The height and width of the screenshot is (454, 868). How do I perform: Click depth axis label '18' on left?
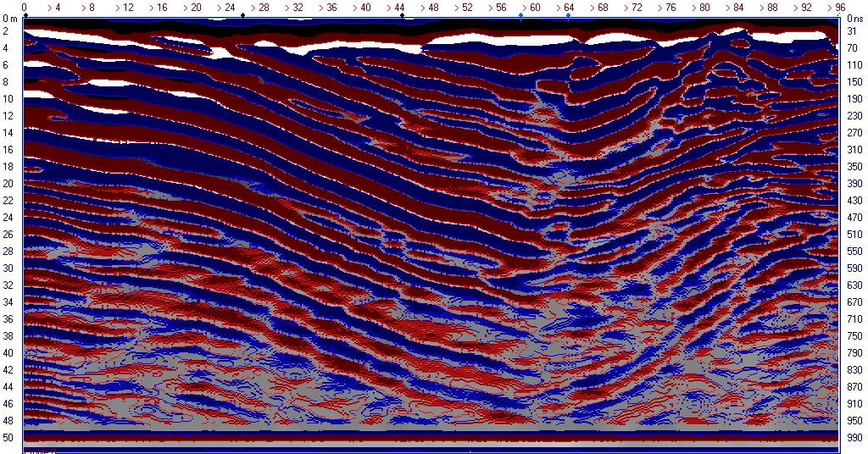8,167
